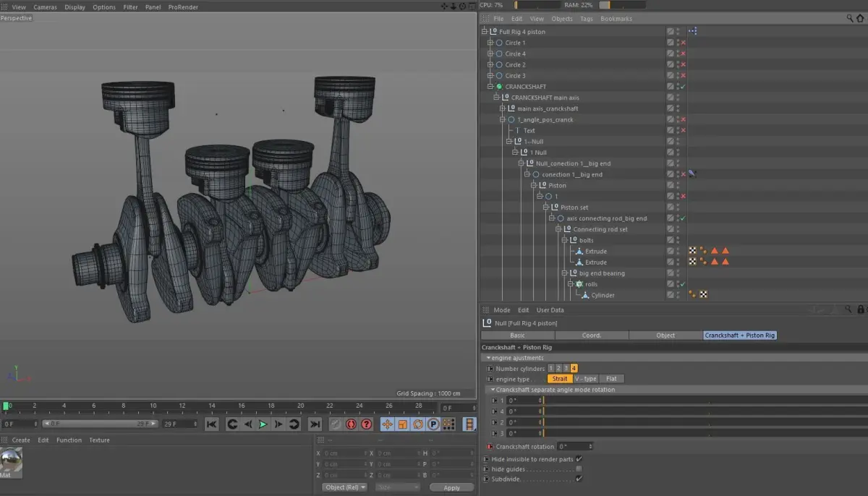Open the ProRender viewport menu
The image size is (868, 496).
pyautogui.click(x=183, y=7)
